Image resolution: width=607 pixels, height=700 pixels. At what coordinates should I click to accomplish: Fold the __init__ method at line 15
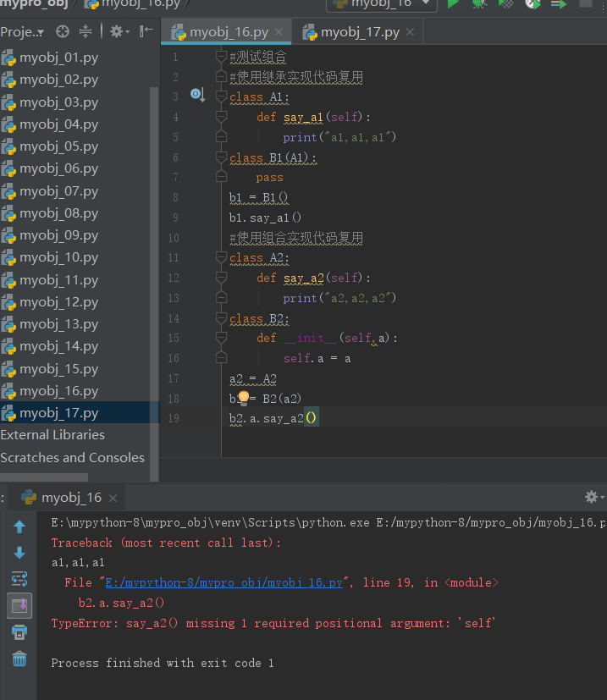(221, 338)
